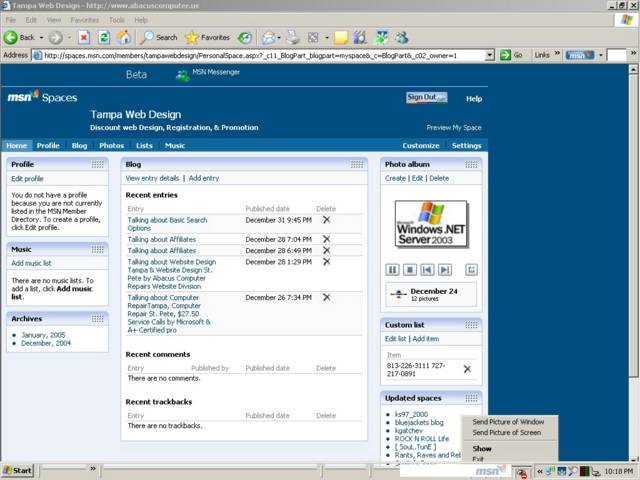Screen dimensions: 640x480
Task: Click Add music list link
Action: pos(31,263)
